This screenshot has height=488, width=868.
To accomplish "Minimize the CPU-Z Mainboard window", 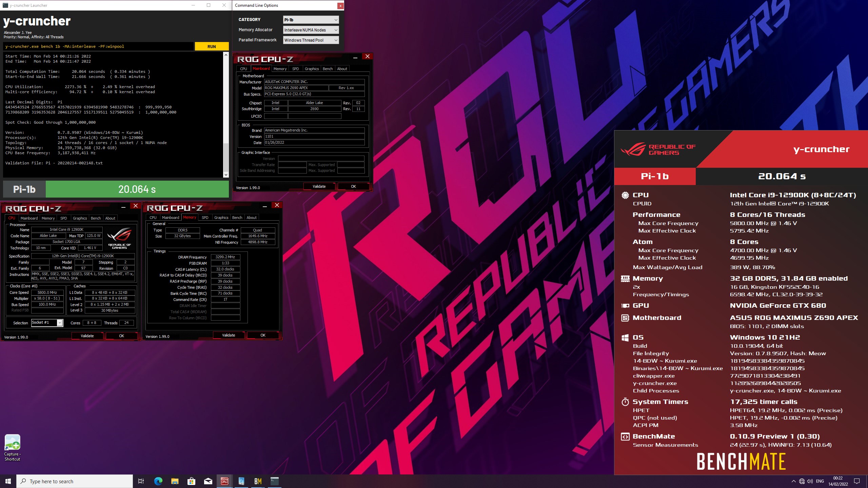I will [355, 57].
